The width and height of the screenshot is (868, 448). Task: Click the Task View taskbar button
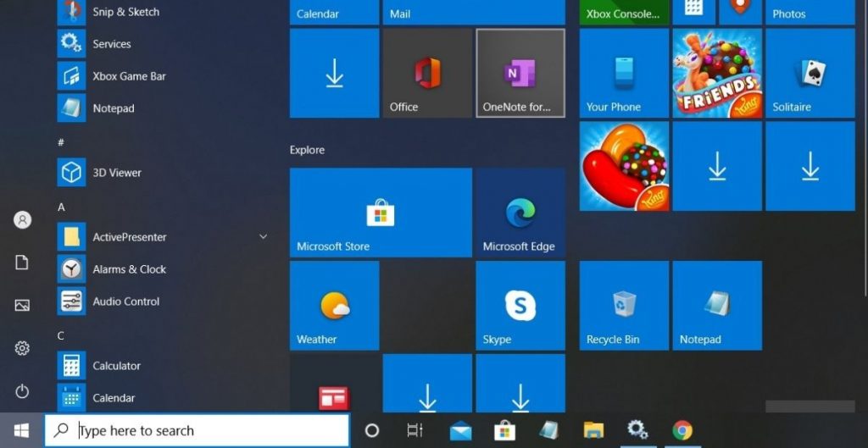[415, 430]
